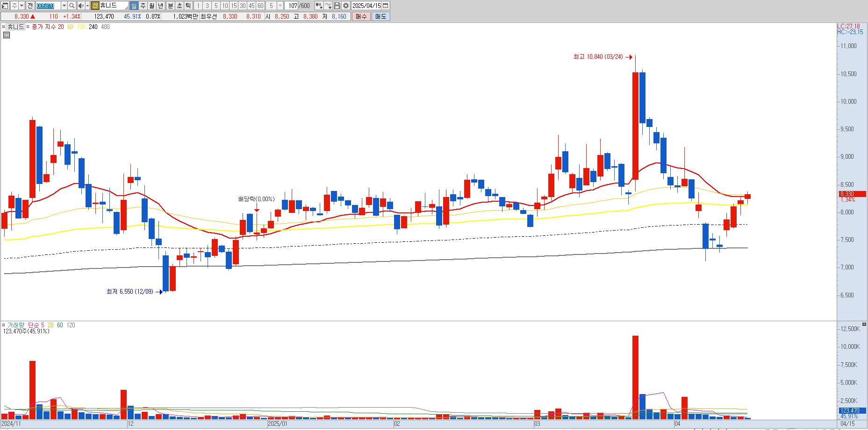
Task: Select the 60 interval button
Action: click(260, 6)
